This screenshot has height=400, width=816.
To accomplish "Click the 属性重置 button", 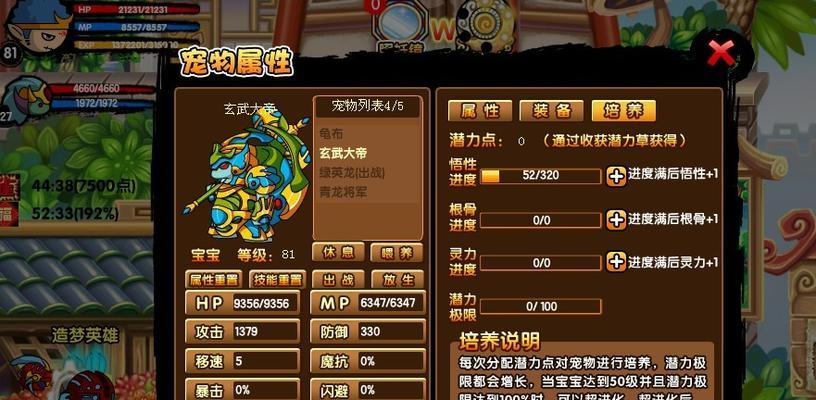I will click(x=213, y=280).
